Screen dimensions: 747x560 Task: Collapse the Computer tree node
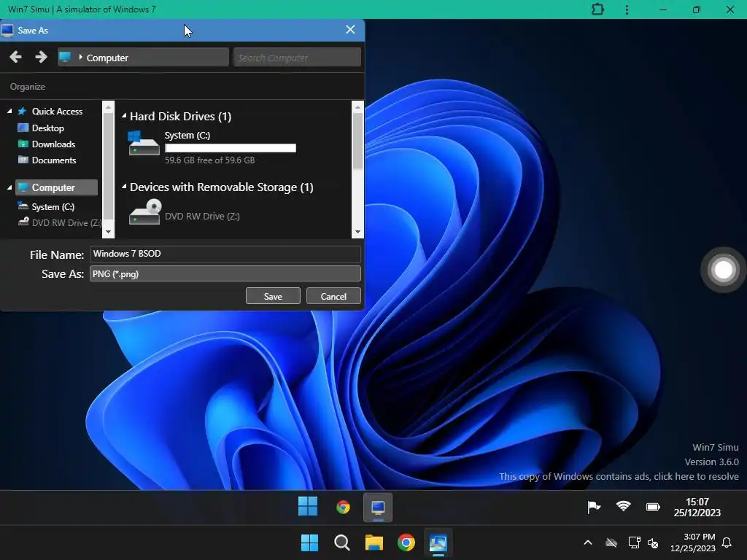[x=9, y=187]
